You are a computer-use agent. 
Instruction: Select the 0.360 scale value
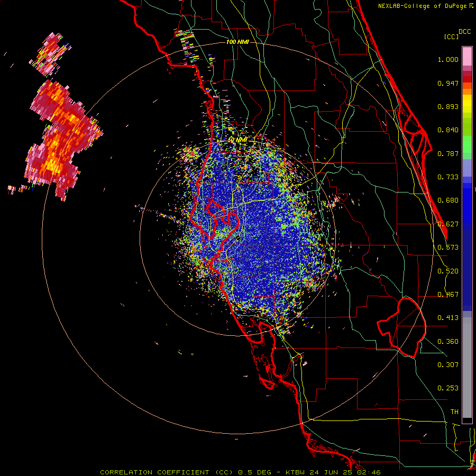(448, 342)
